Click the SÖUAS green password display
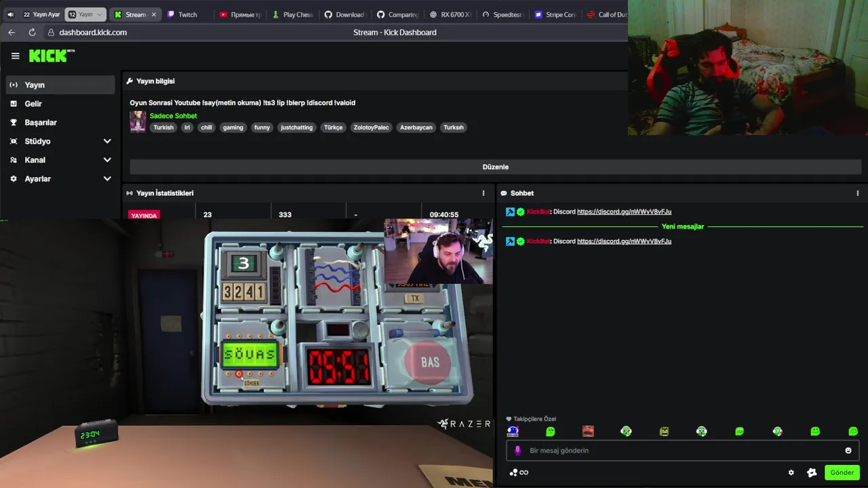The height and width of the screenshot is (488, 868). 250,354
